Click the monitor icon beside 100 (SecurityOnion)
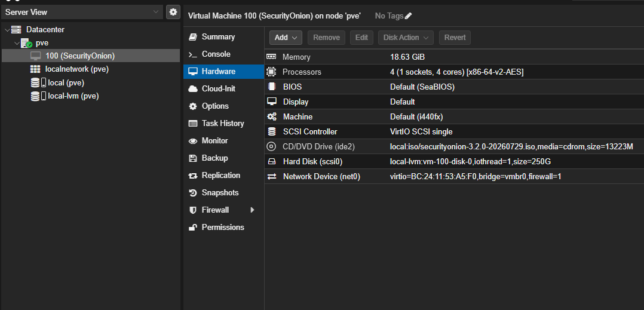 click(36, 56)
